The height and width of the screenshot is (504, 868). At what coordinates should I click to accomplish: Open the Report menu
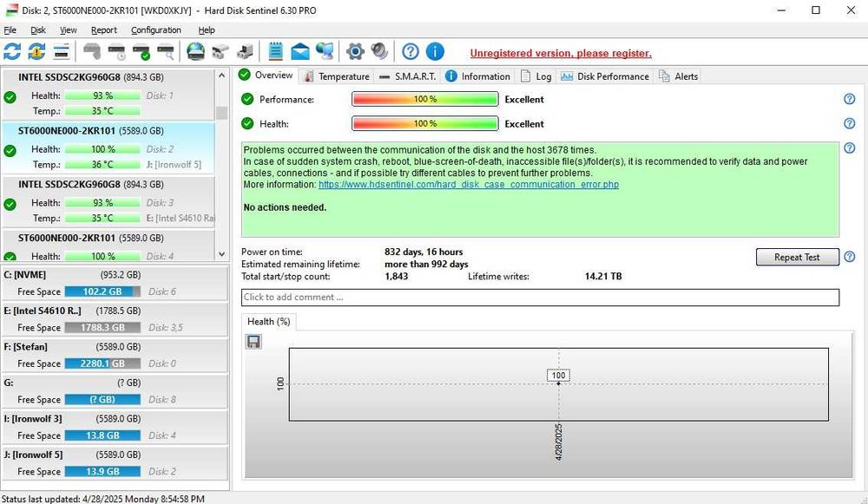pos(103,29)
